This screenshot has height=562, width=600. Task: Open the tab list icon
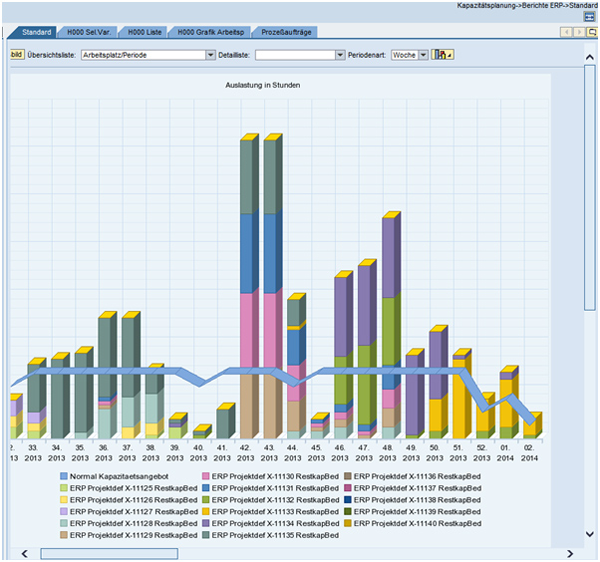[x=590, y=33]
